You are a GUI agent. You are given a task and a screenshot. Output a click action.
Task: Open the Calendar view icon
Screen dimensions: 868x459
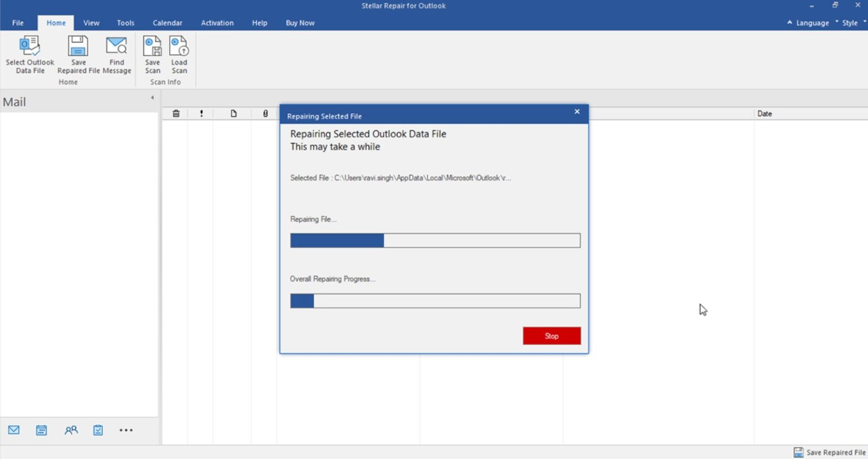tap(41, 430)
